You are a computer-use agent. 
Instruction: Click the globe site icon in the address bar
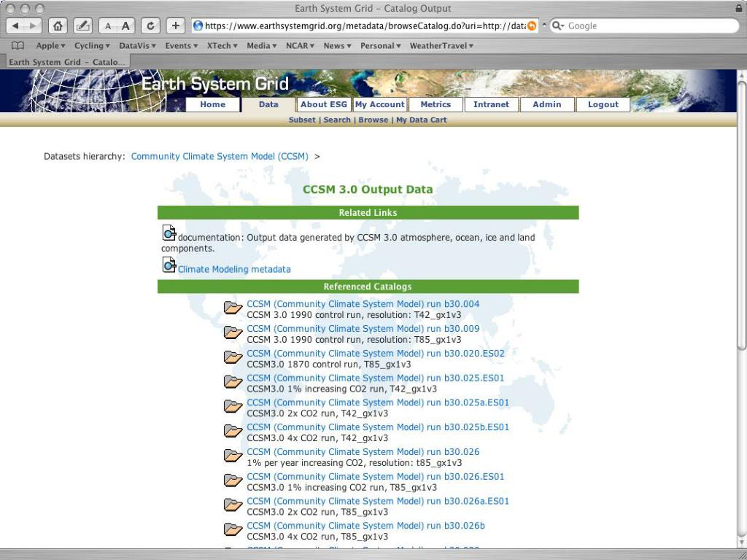[x=198, y=26]
